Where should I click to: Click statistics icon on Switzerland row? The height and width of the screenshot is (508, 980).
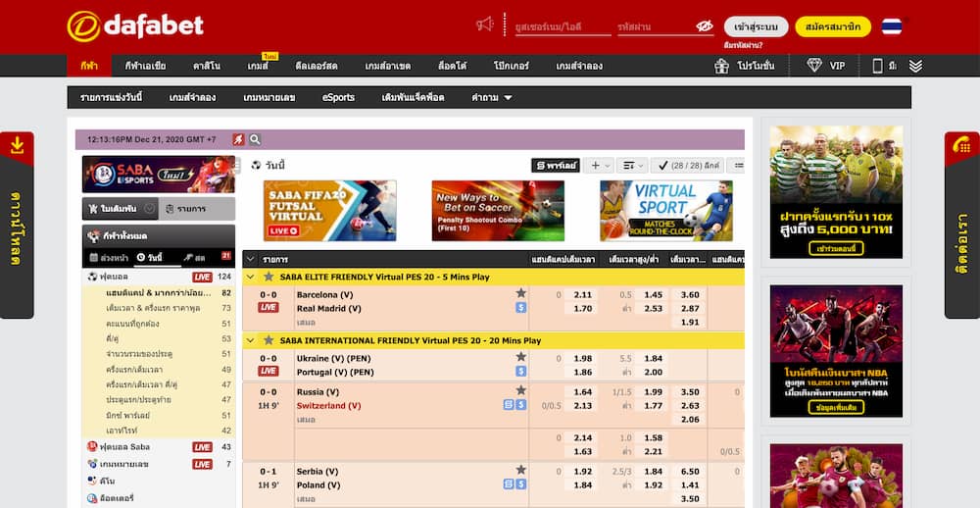click(509, 405)
